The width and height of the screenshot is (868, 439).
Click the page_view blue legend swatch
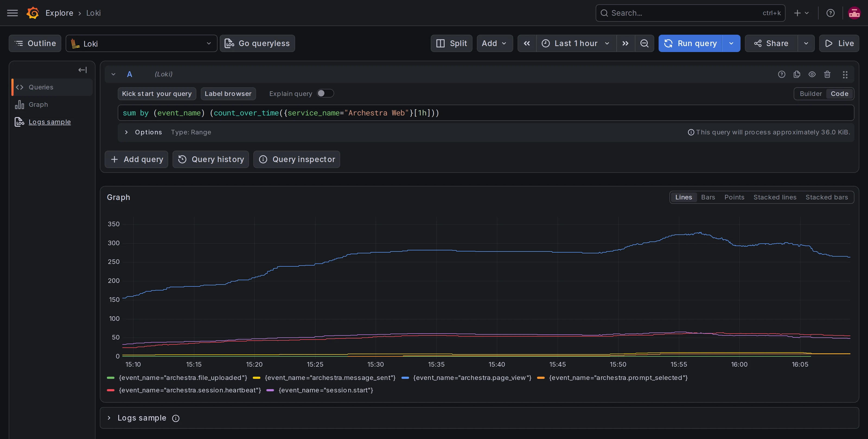click(x=405, y=378)
